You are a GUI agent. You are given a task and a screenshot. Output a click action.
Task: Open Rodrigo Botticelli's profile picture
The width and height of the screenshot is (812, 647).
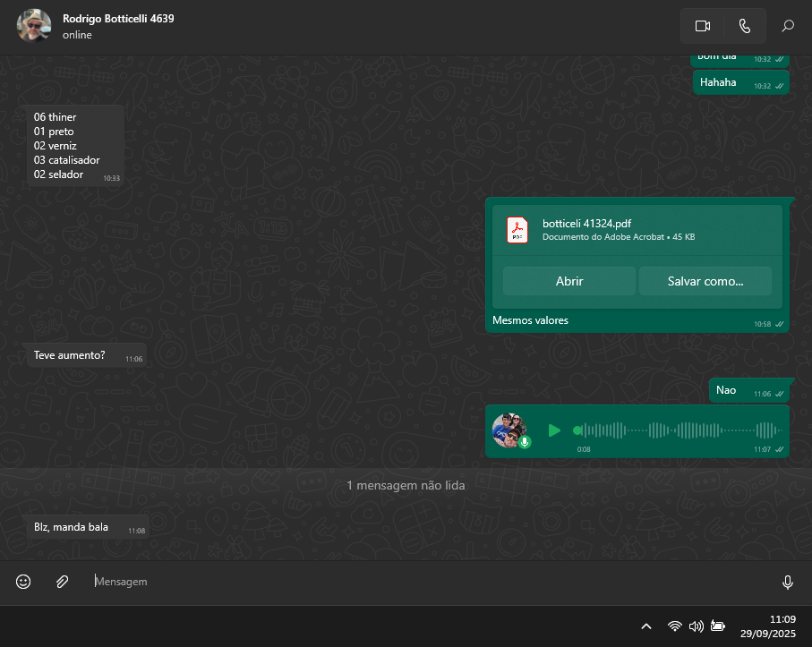(x=34, y=26)
